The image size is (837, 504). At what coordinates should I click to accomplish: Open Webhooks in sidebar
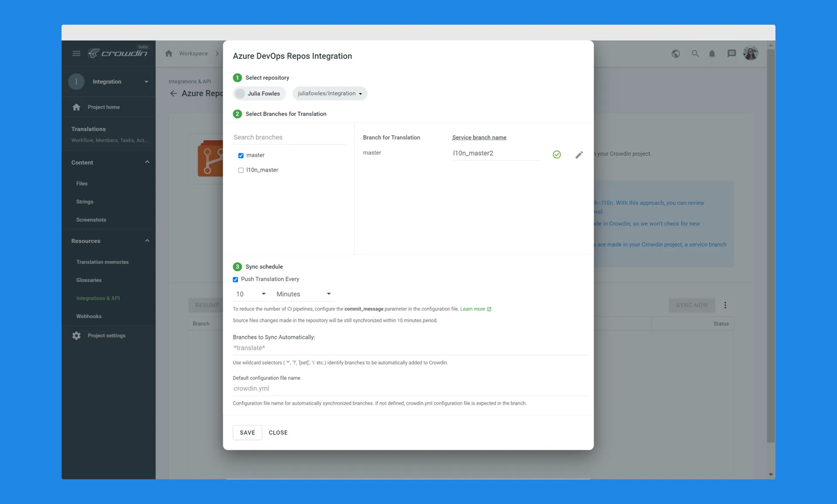pos(89,316)
